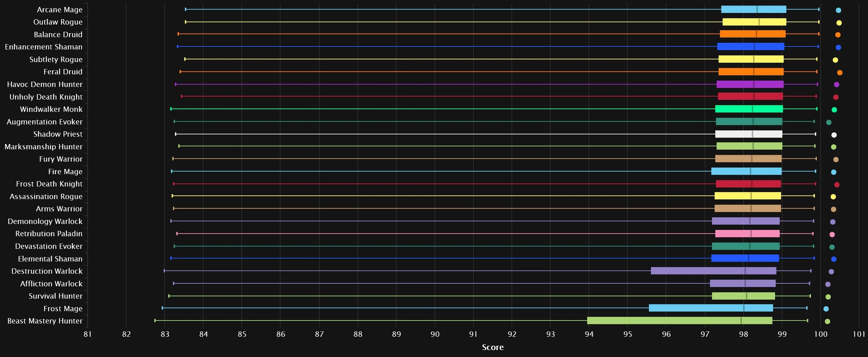Click the Frost Mage outlier dot
The image size is (868, 357).
click(826, 309)
